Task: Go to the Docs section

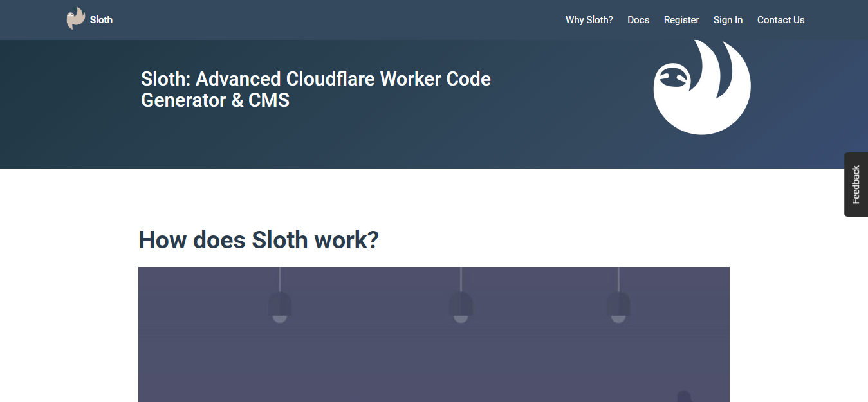Action: (x=638, y=20)
